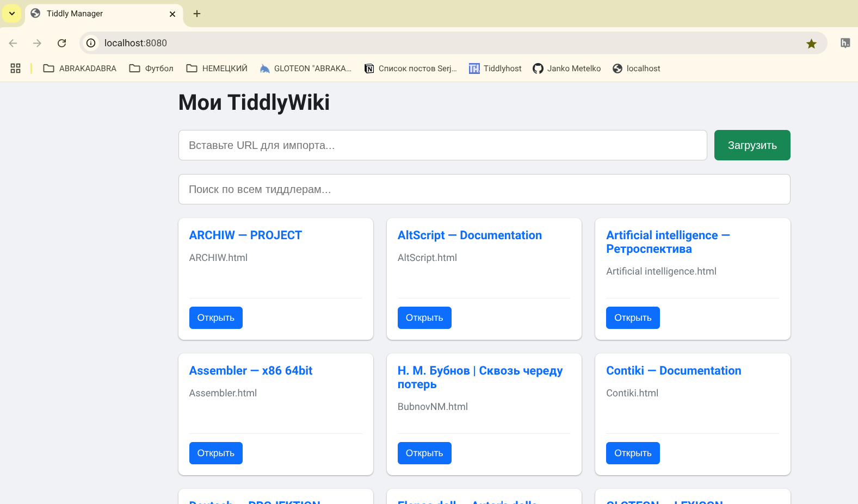Open the tab search dropdown arrow

point(12,14)
